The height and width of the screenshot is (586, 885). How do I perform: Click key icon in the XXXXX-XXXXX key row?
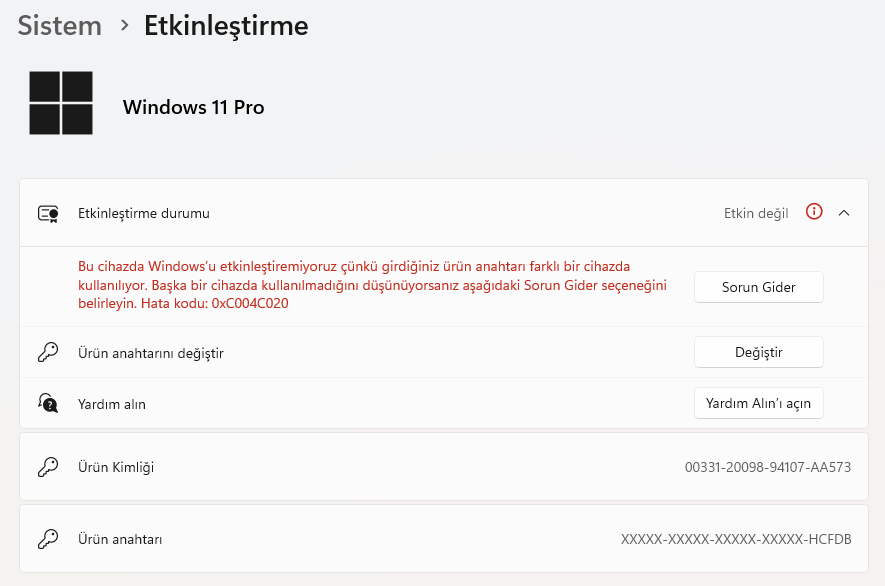pos(48,539)
